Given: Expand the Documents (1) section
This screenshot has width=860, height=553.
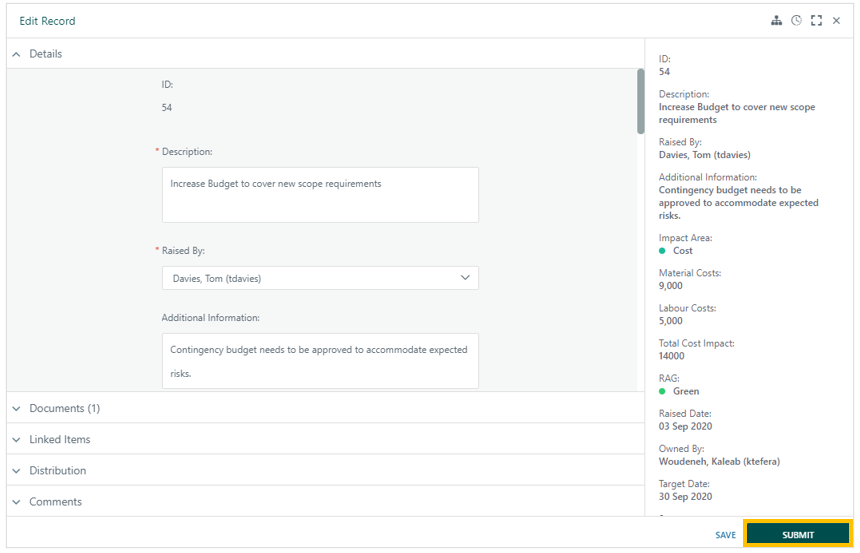Looking at the screenshot, I should [x=325, y=408].
